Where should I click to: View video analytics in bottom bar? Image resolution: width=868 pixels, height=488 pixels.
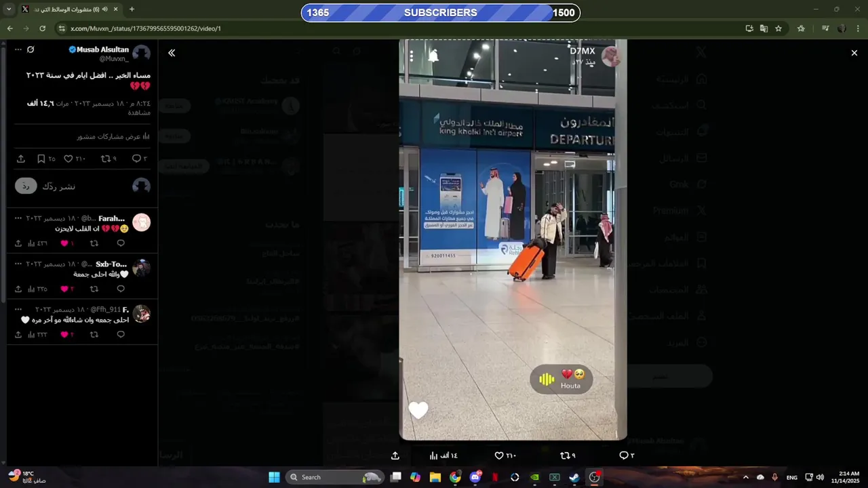[443, 455]
